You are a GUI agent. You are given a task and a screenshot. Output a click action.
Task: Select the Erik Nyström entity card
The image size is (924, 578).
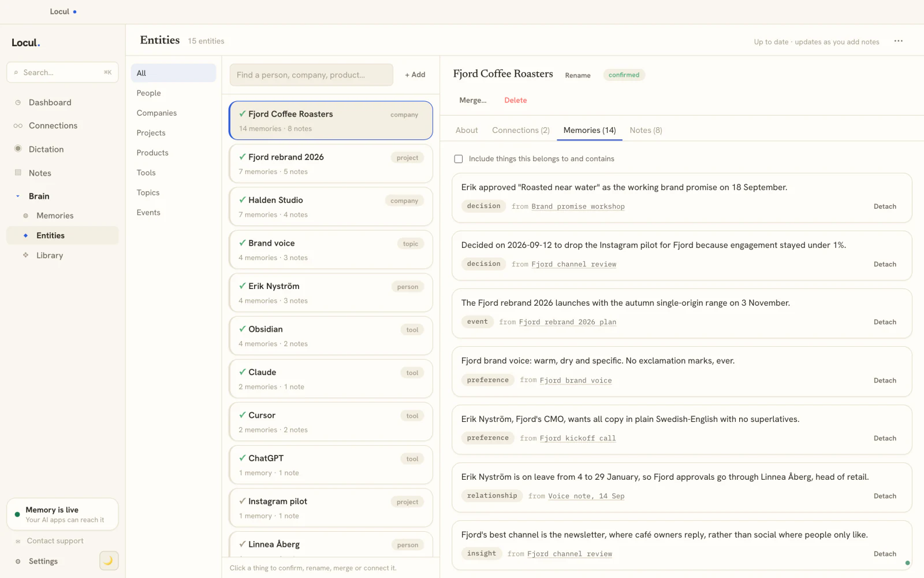(331, 292)
